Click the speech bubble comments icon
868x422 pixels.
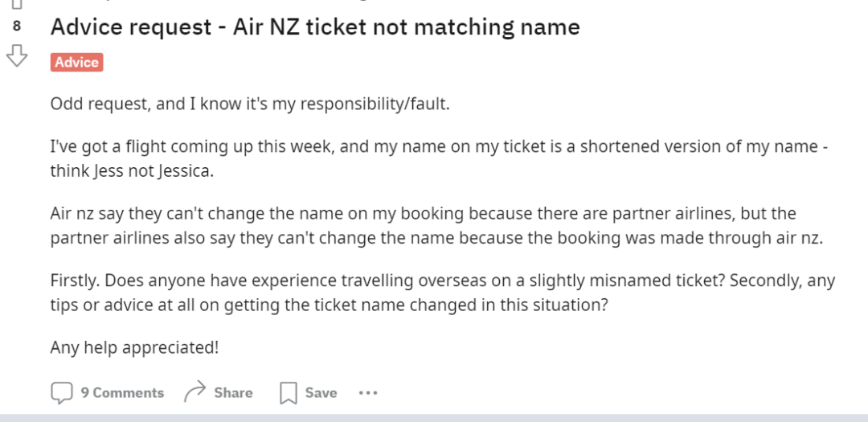61,392
